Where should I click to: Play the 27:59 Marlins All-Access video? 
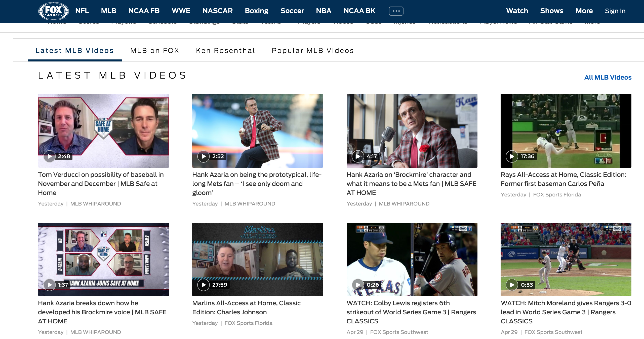coord(204,285)
